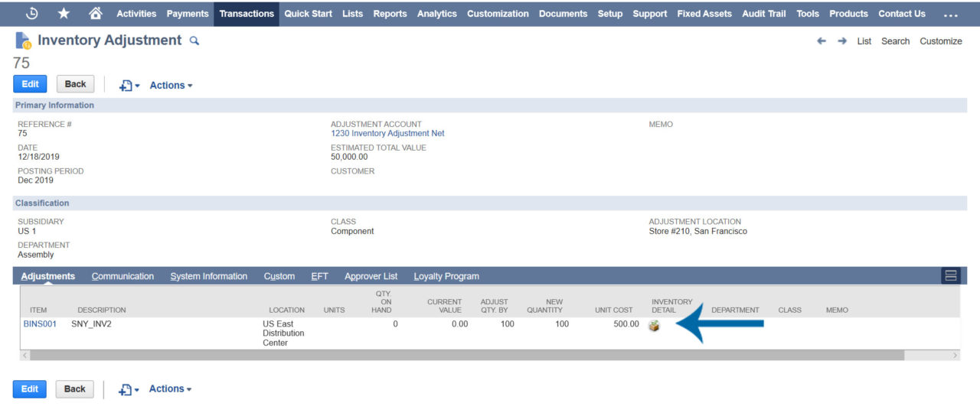Click the date value 12/18/2019
Viewport: 980px width, 416px height.
click(38, 157)
